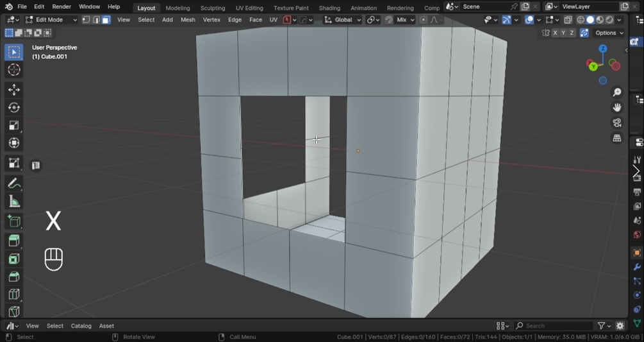Switch to the Modeling workspace tab
The height and width of the screenshot is (342, 644).
point(178,8)
